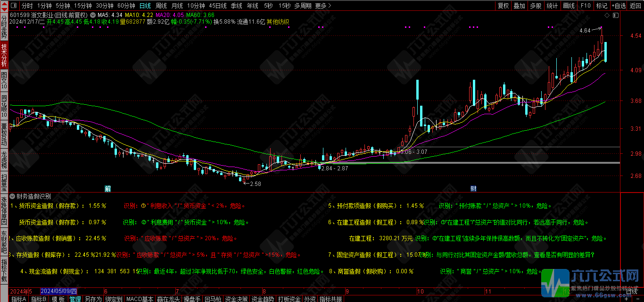Switch to the 周线 weekly period
The height and width of the screenshot is (302, 644).
(161, 6)
